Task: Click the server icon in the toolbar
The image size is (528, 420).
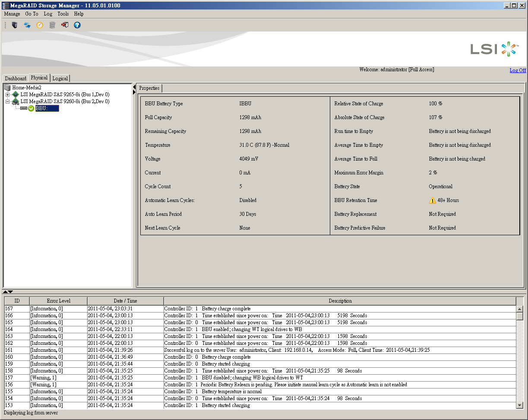Action: tap(15, 25)
